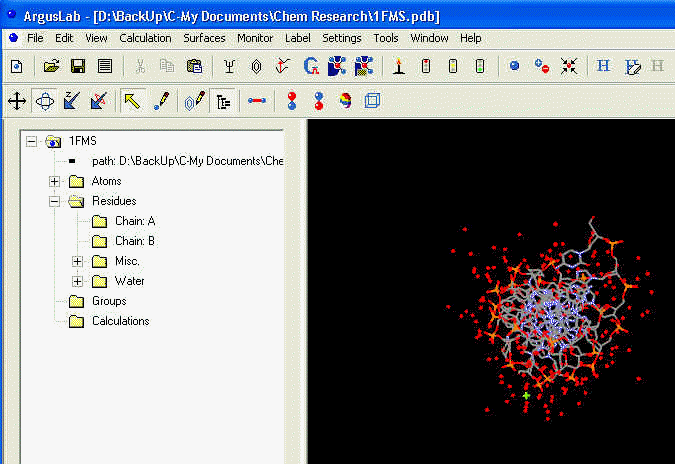675x464 pixels.
Task: Click the Save floppy disk icon
Action: click(x=77, y=66)
